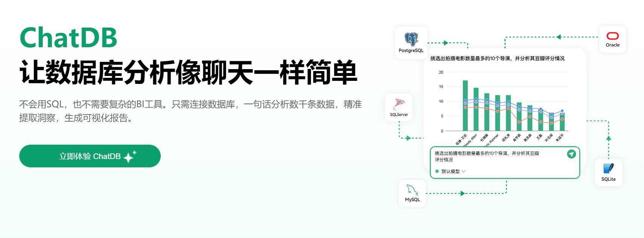Click the green status dot beside 默认模型

(x=437, y=172)
